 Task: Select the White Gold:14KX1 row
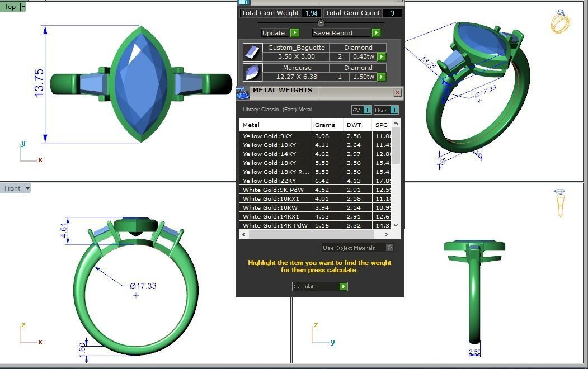click(316, 216)
